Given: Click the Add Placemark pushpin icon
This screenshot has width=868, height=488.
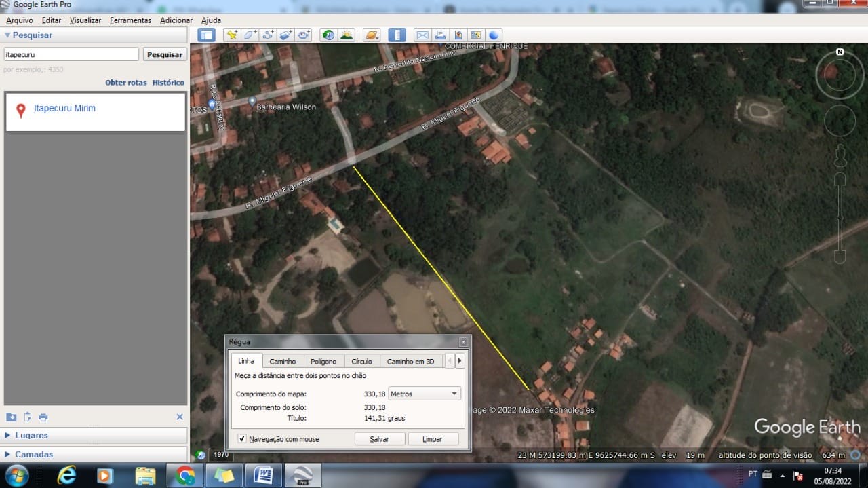Looking at the screenshot, I should pos(233,35).
